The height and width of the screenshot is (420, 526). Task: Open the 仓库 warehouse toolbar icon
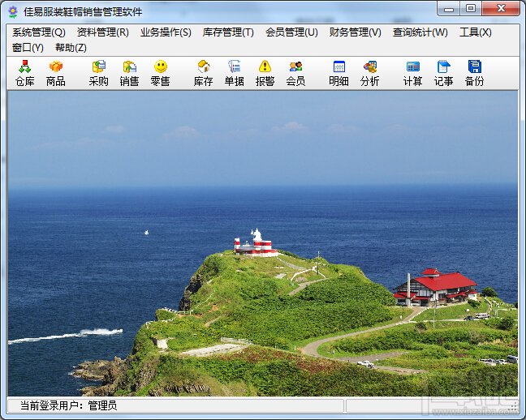pyautogui.click(x=25, y=74)
